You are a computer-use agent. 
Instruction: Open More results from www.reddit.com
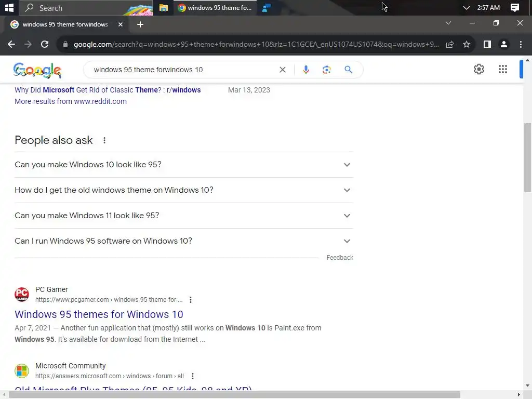point(71,101)
